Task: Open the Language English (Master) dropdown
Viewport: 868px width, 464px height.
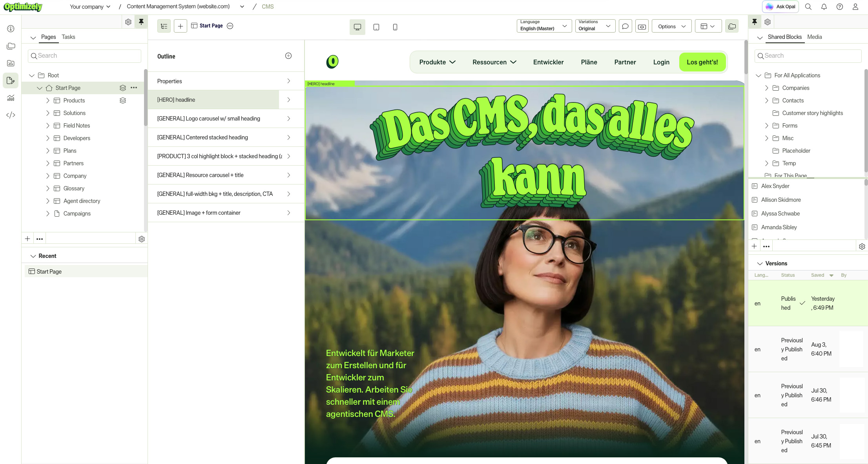Action: [544, 26]
